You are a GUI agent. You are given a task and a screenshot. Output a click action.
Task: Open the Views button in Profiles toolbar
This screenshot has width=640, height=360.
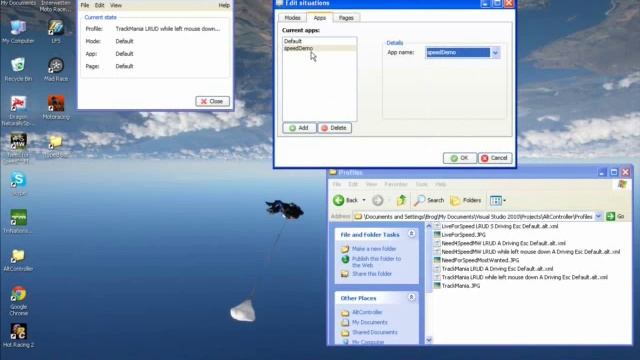[x=498, y=200]
